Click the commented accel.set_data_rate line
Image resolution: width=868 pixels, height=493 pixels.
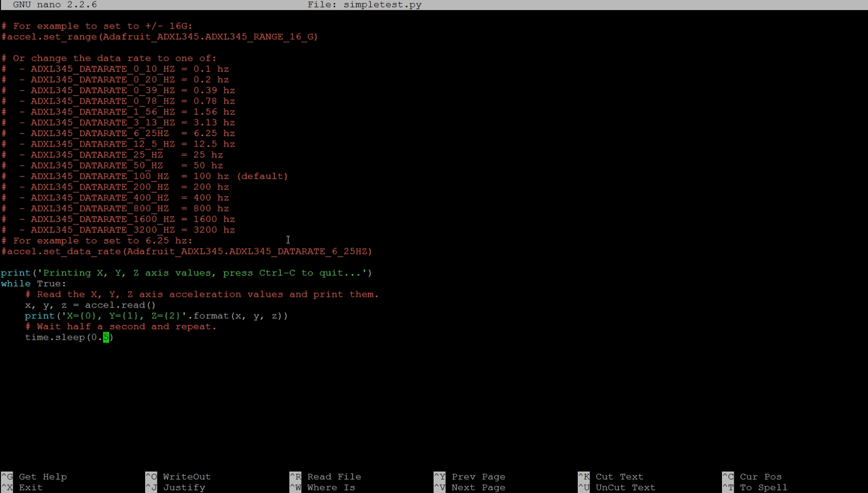point(186,251)
